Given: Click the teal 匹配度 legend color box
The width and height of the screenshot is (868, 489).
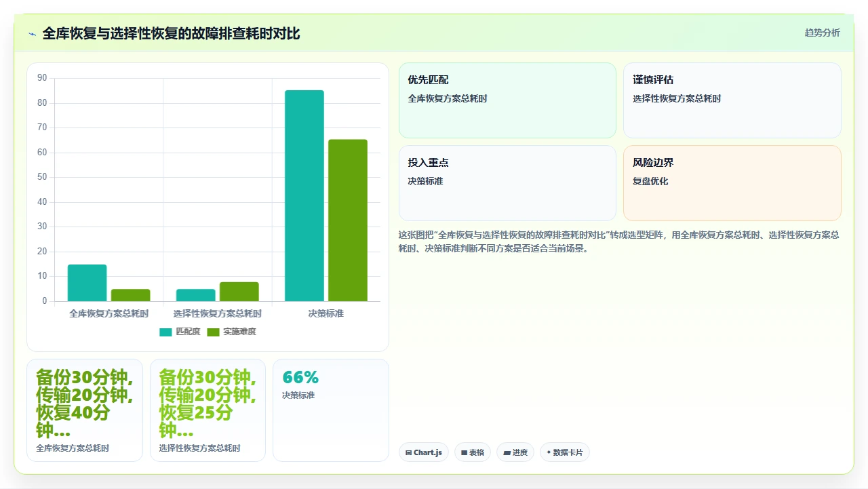Looking at the screenshot, I should 166,332.
